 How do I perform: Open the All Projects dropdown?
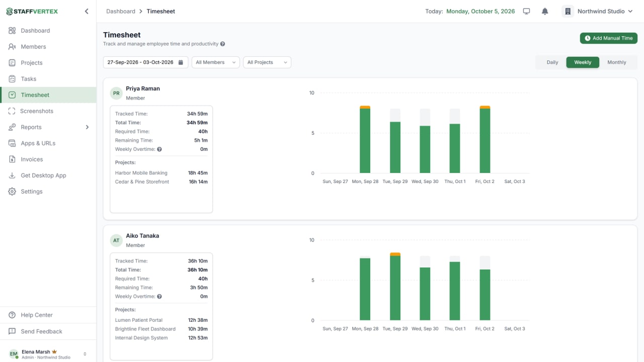[267, 62]
